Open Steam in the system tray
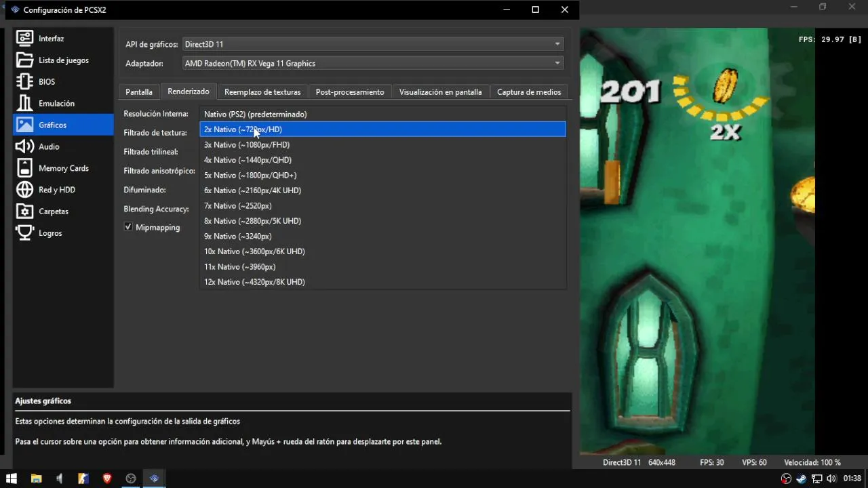Viewport: 868px width, 488px height. (x=802, y=479)
